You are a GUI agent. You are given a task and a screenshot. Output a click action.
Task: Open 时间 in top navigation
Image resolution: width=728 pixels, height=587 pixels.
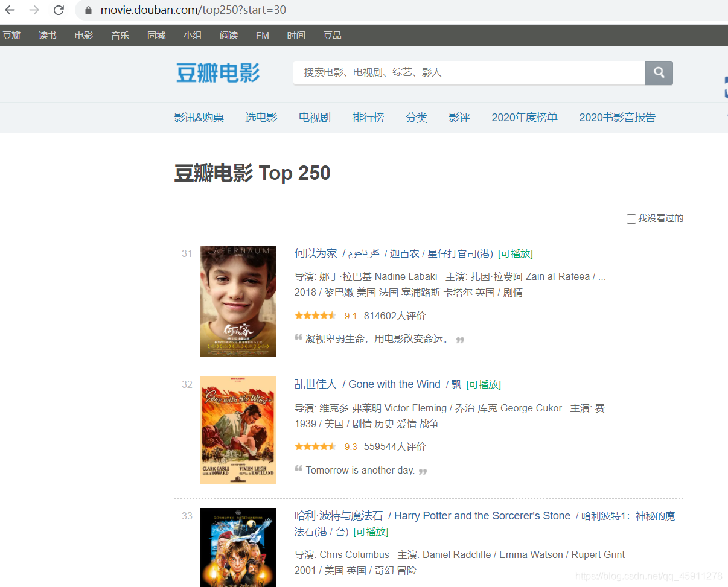click(x=296, y=35)
